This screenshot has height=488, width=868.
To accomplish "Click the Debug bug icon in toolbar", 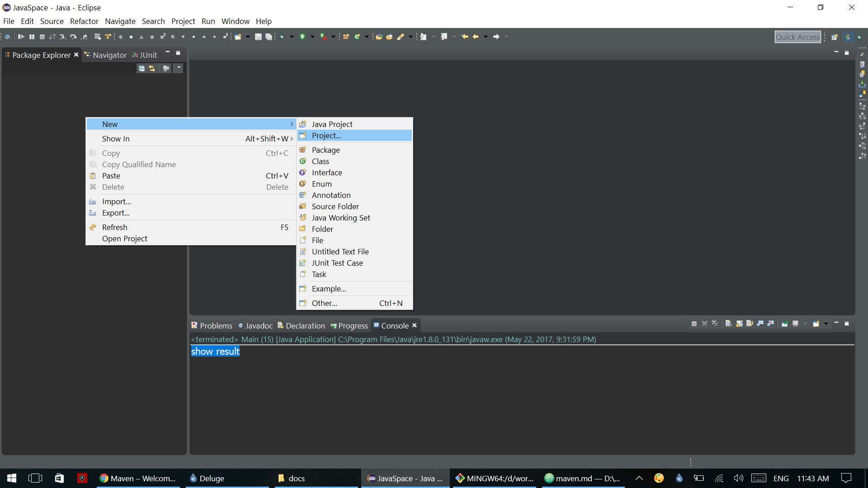I will point(282,37).
